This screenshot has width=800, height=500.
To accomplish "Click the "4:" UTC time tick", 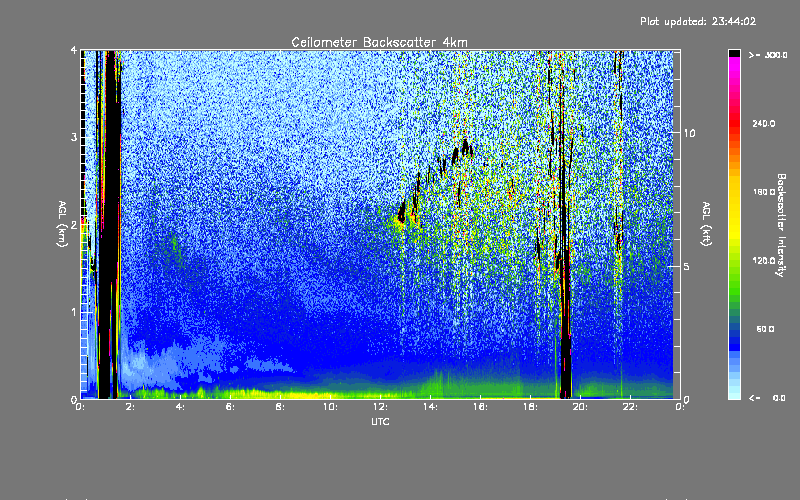I will (181, 407).
